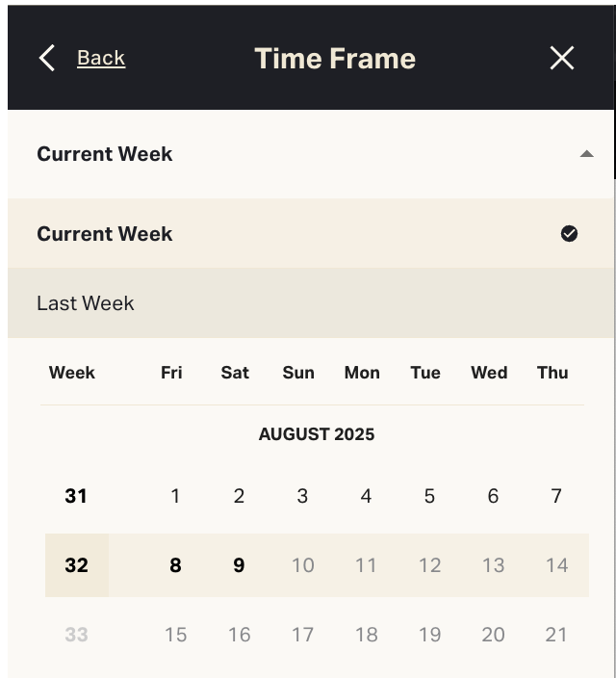Select date 14 in week 32

pyautogui.click(x=556, y=565)
